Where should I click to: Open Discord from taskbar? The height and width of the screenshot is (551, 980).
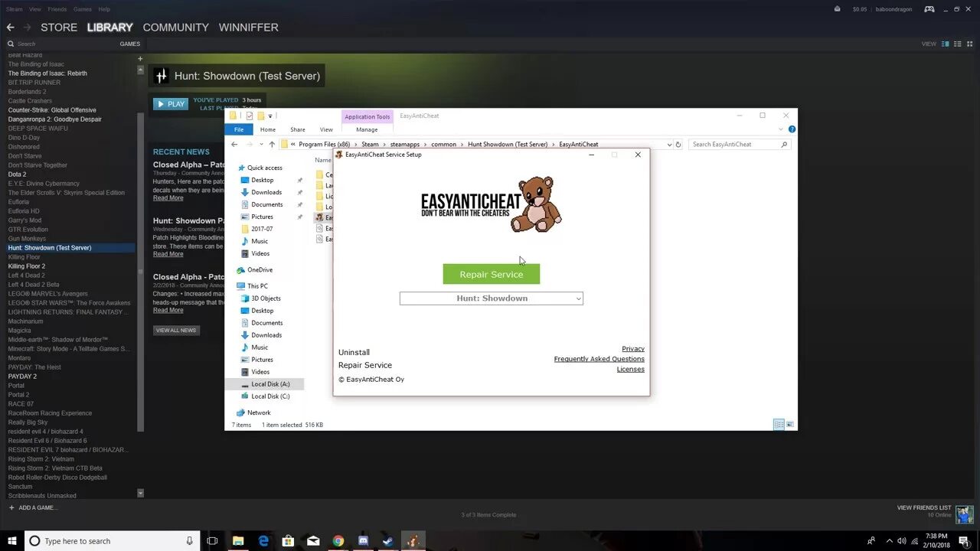pos(363,541)
